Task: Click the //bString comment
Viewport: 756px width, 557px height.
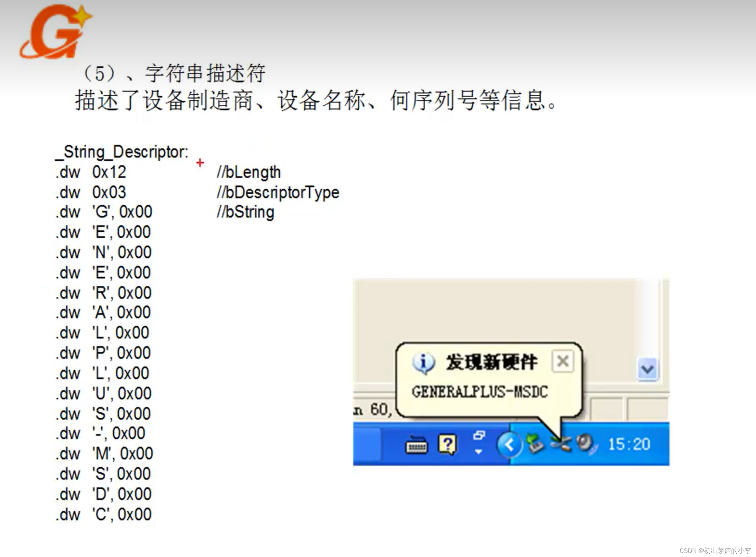Action: [245, 212]
